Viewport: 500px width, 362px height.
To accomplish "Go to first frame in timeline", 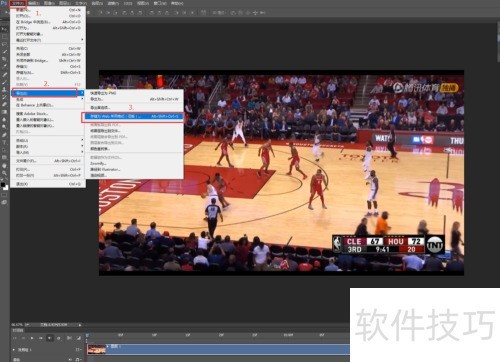I will (x=15, y=338).
